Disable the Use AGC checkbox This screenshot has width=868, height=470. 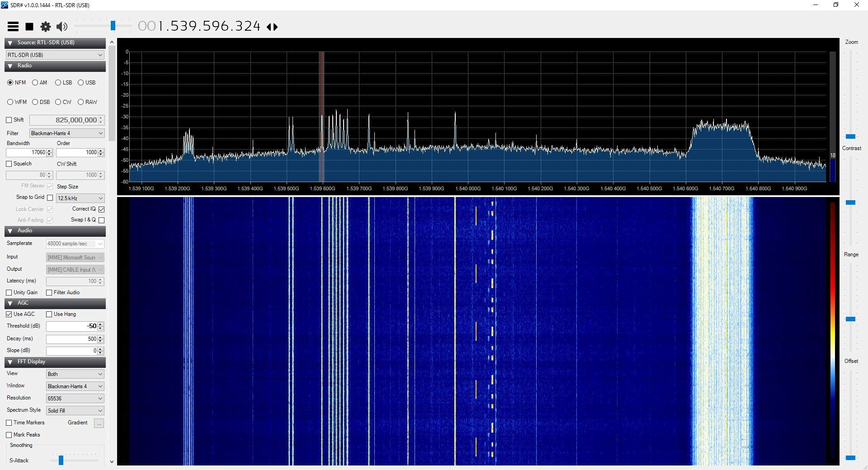pos(9,314)
